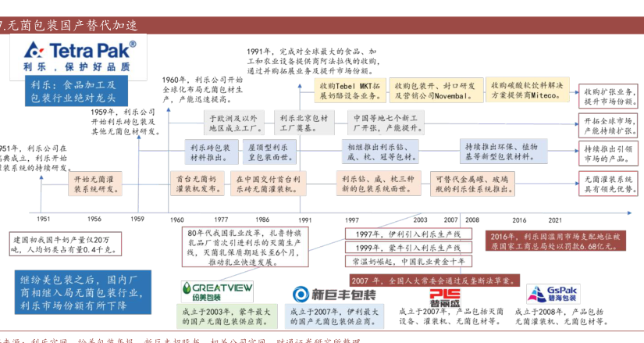The image size is (644, 343).
Task: Select the 2003 year label on timeline
Action: 420,220
